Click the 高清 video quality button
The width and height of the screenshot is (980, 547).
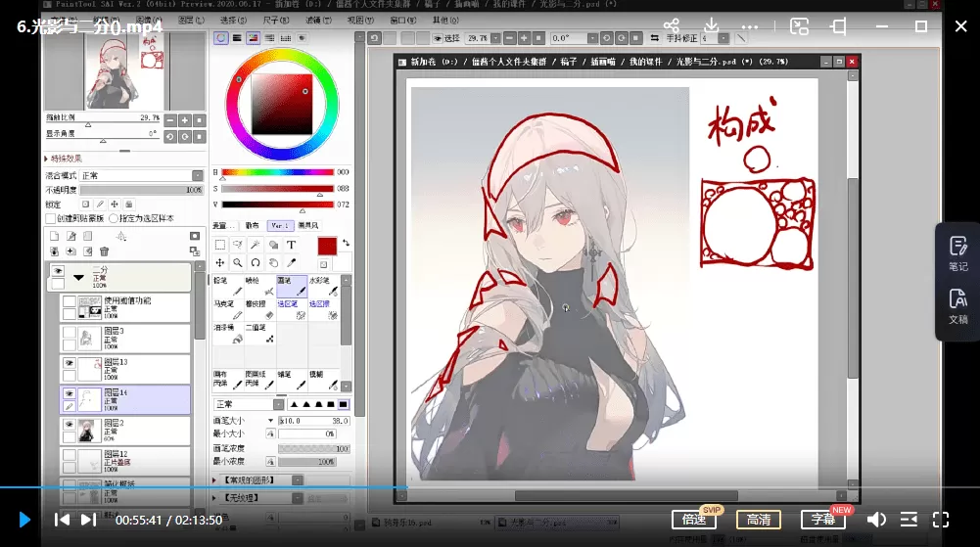(758, 520)
